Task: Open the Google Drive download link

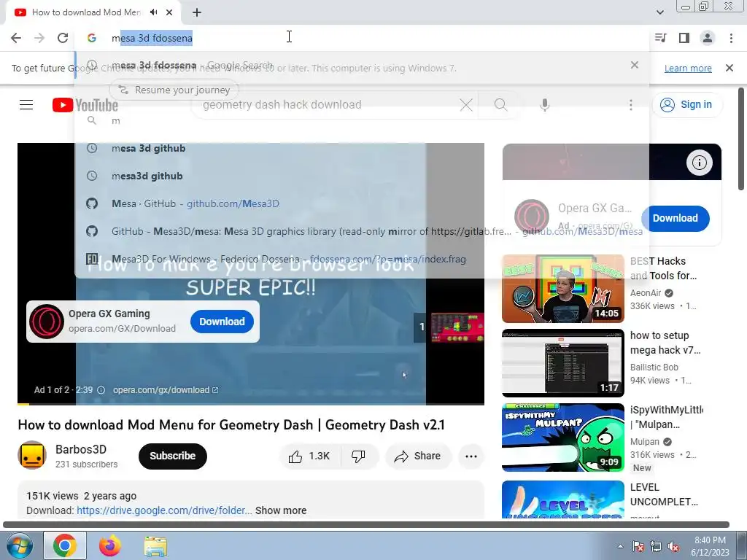Action: [x=164, y=510]
